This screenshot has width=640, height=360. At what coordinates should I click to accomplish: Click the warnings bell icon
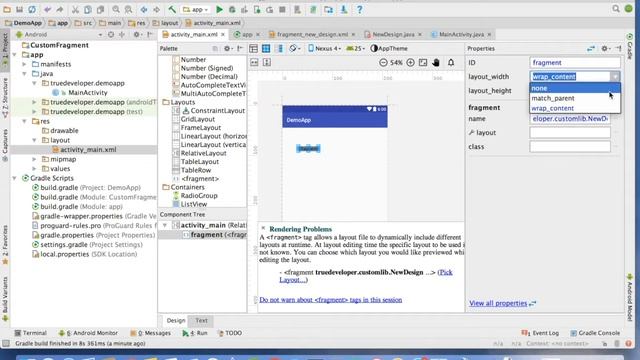pos(451,62)
